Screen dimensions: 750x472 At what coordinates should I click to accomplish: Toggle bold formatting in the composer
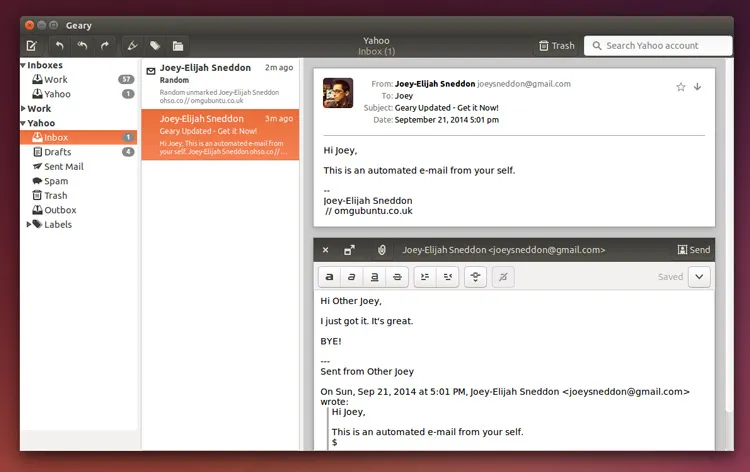(329, 277)
